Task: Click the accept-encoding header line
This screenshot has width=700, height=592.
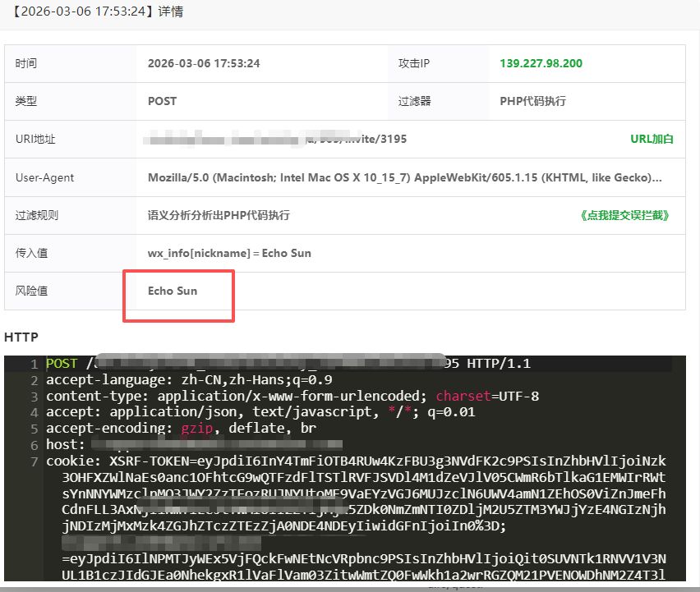Action: pos(181,429)
